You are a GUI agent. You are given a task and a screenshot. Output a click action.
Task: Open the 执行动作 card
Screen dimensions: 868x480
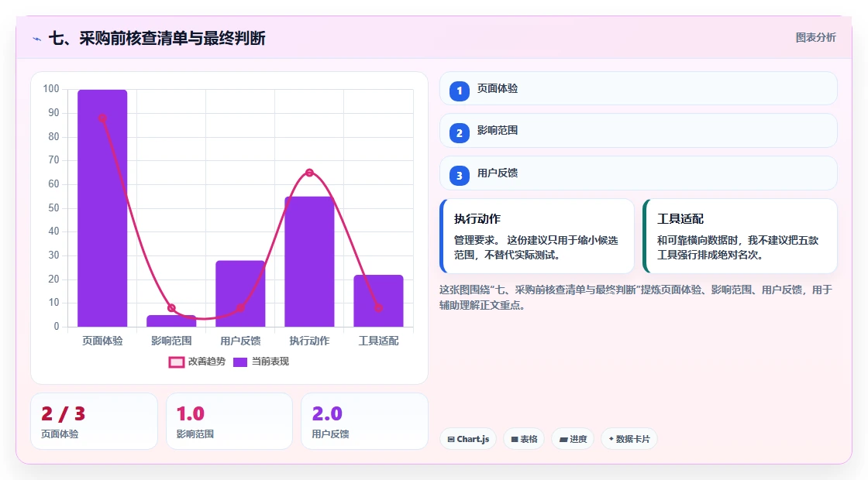coord(537,236)
